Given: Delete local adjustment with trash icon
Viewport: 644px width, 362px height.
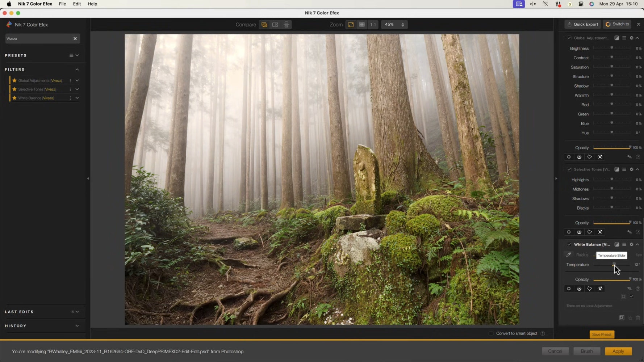Looking at the screenshot, I should (638, 318).
